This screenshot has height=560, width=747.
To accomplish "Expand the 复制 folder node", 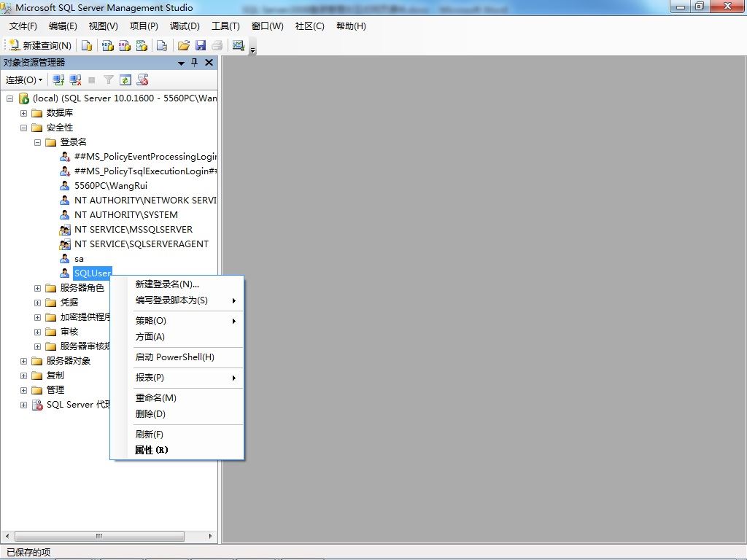I will tap(23, 376).
